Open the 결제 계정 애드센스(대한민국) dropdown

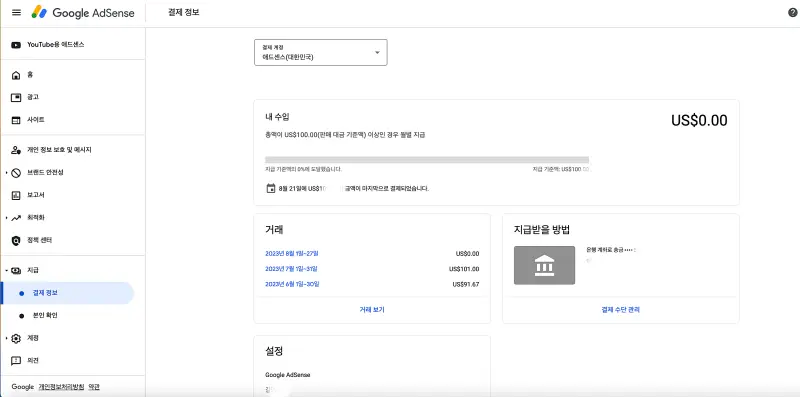[320, 53]
